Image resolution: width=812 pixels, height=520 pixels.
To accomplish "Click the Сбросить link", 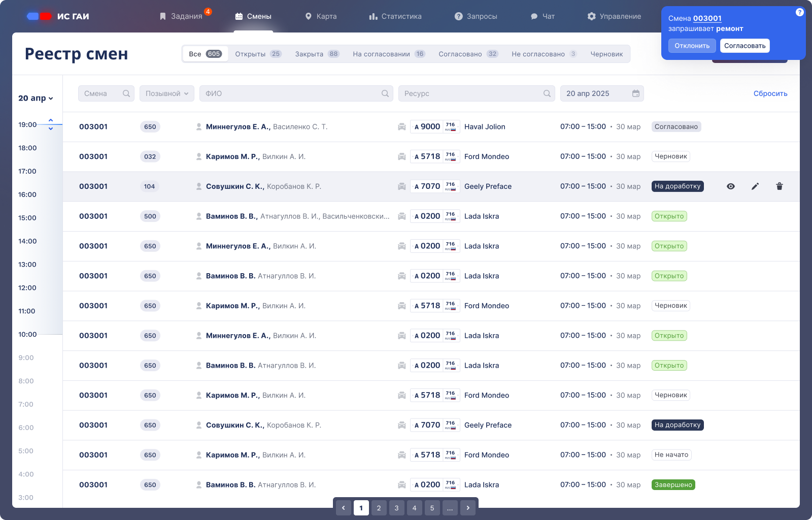I will pyautogui.click(x=770, y=93).
